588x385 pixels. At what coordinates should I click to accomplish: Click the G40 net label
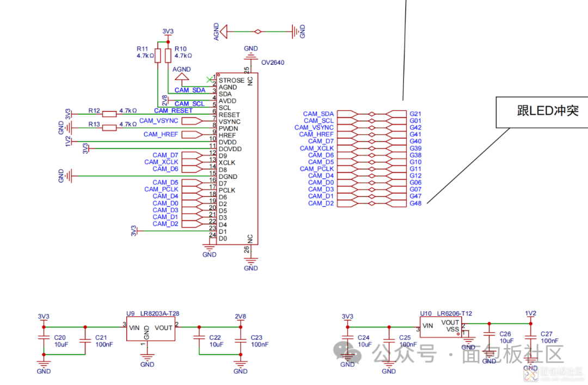click(415, 141)
